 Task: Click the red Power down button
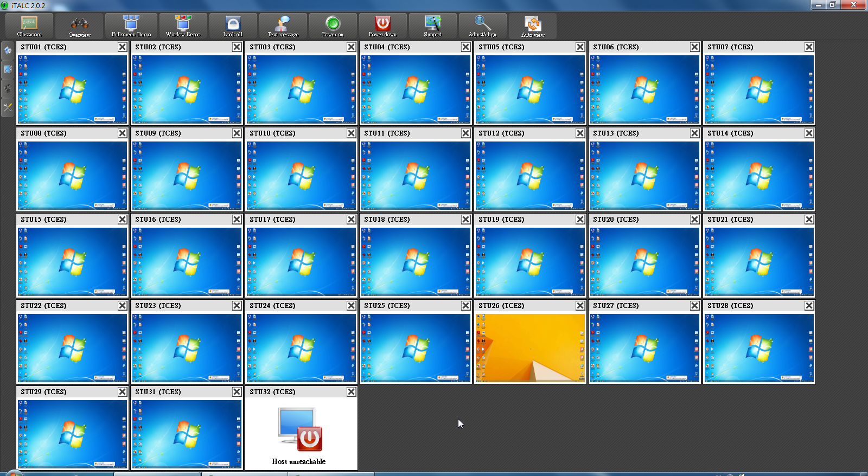pos(382,26)
